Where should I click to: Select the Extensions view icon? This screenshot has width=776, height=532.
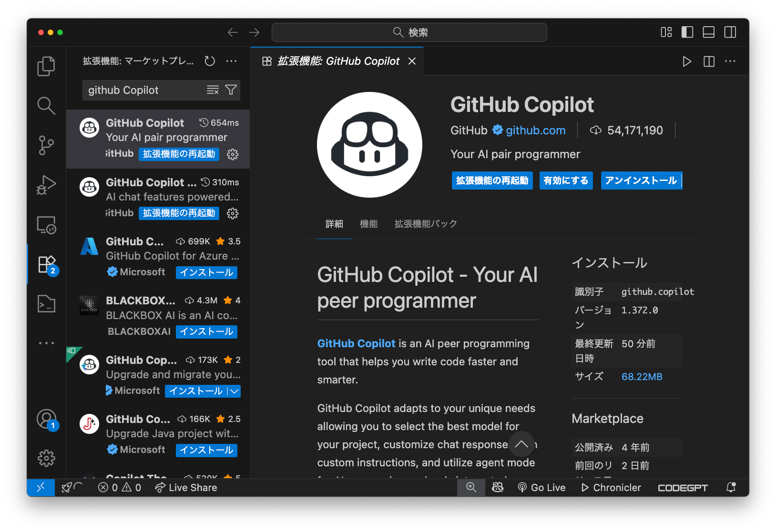47,264
